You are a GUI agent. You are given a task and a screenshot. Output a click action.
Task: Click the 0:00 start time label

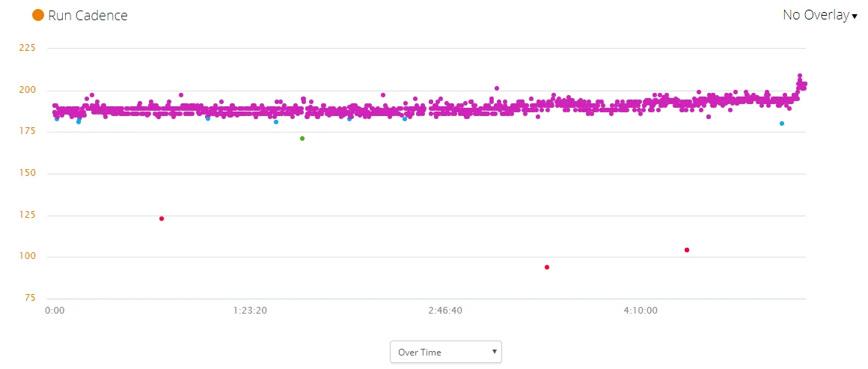pos(55,310)
